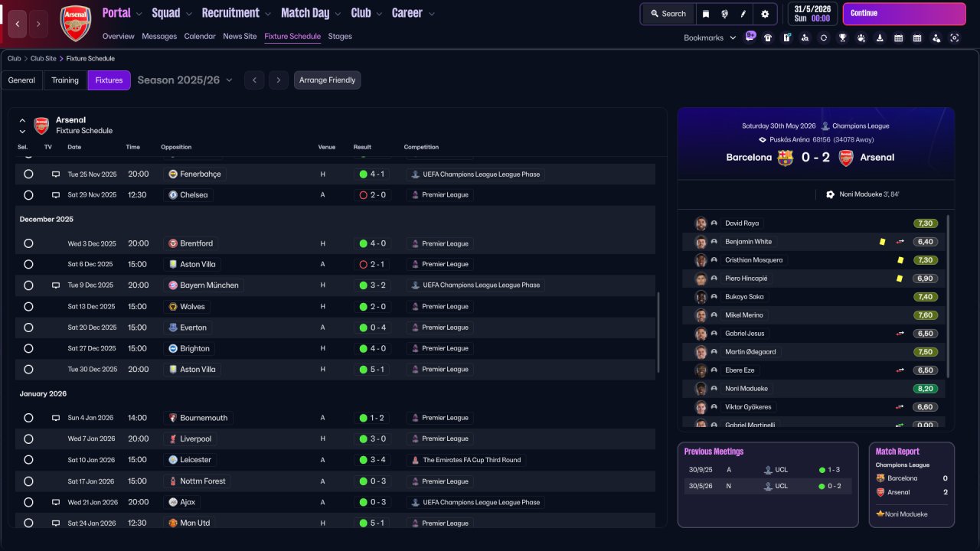Click the focus frame bookmark icon

954,37
